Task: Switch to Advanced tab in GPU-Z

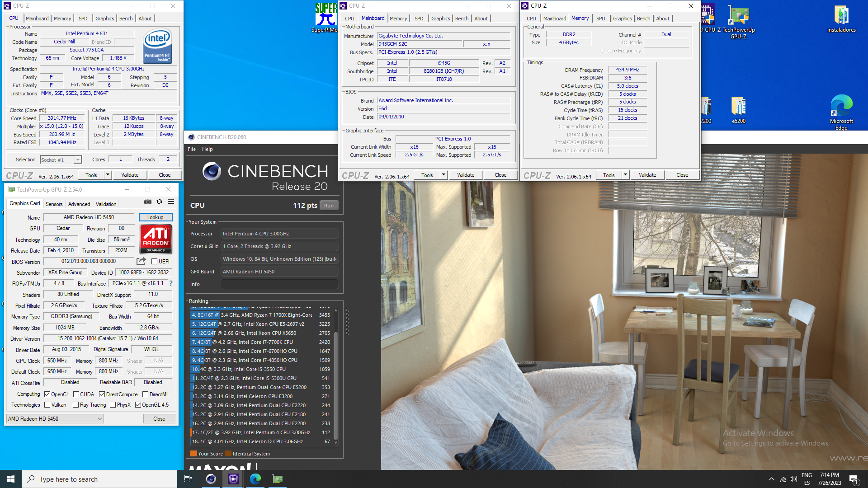Action: tap(79, 204)
